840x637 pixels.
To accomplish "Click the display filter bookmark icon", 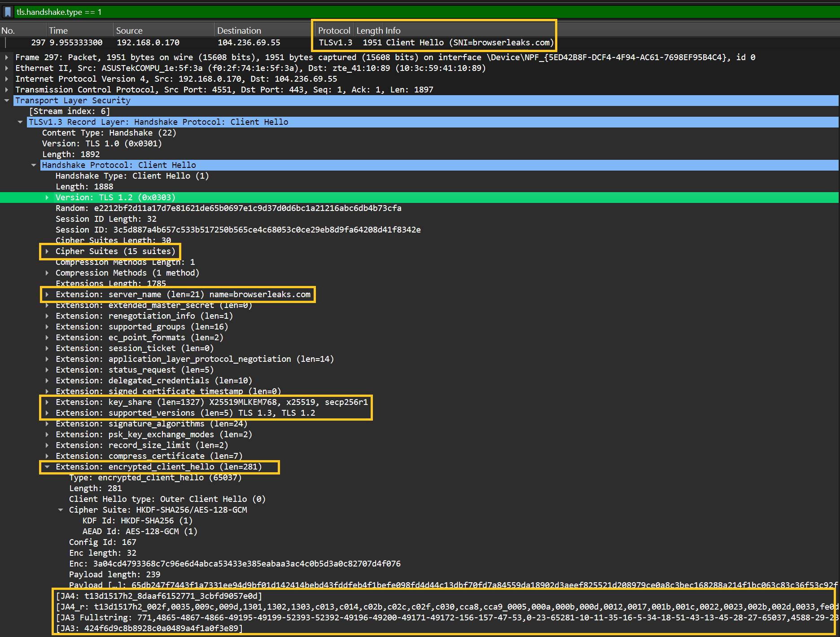I will tap(8, 12).
